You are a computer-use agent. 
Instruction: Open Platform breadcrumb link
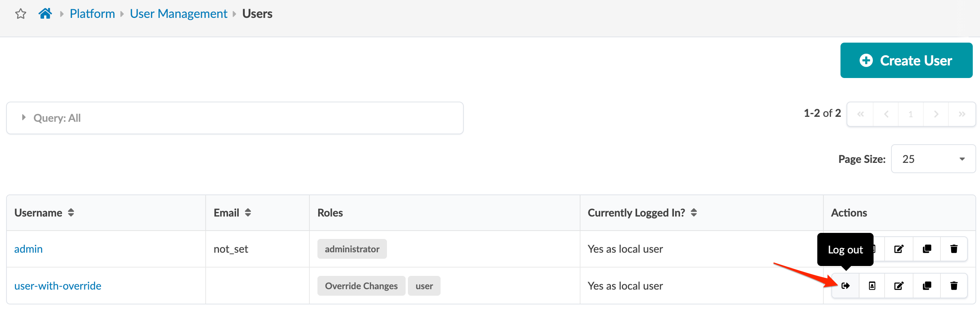tap(92, 14)
